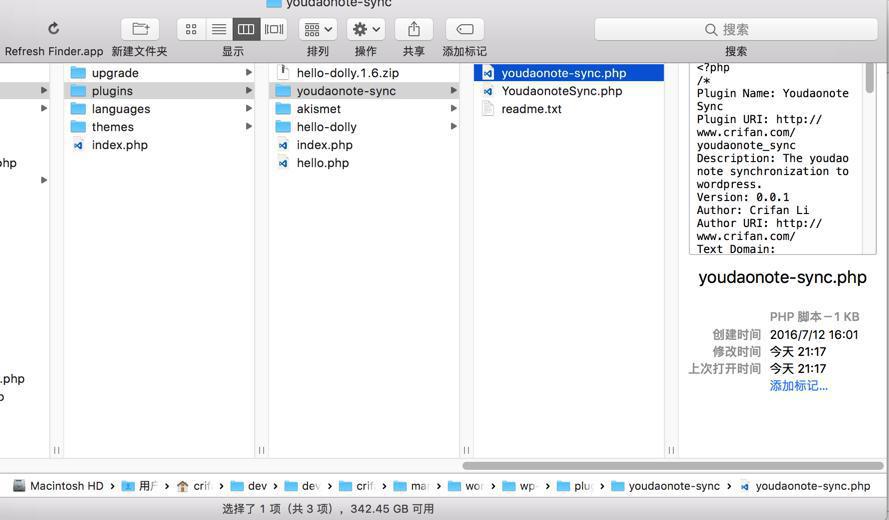889x520 pixels.
Task: Expand the youdaonote-sync folder arrow
Action: point(454,91)
